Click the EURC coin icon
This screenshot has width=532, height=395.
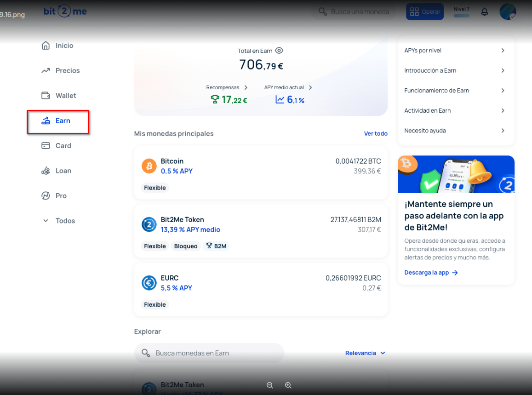click(x=149, y=283)
